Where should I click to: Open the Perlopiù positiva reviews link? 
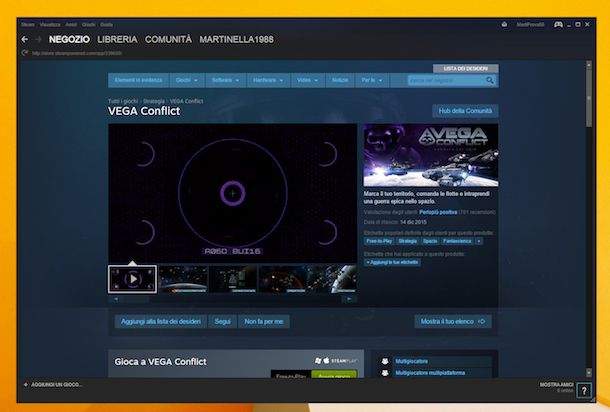[438, 212]
